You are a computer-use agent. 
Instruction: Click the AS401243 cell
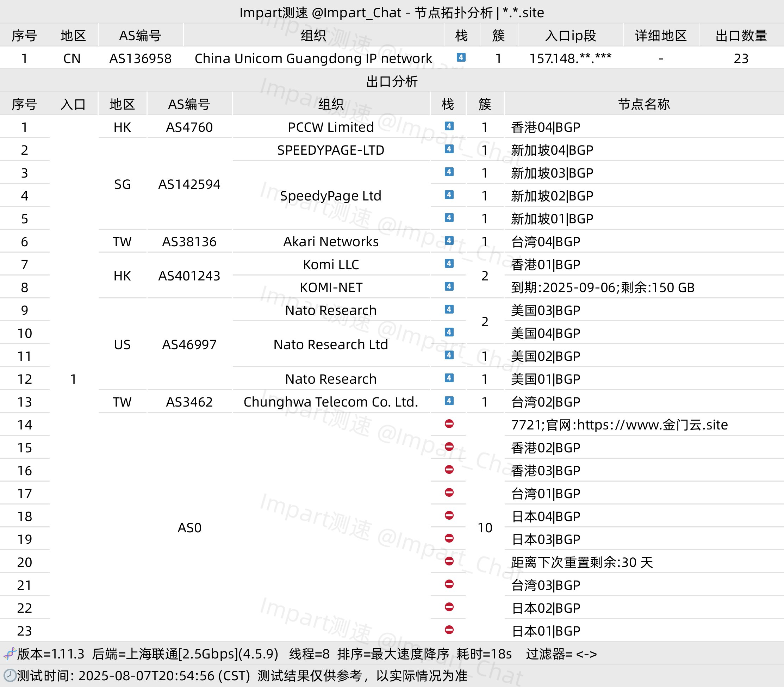[189, 276]
